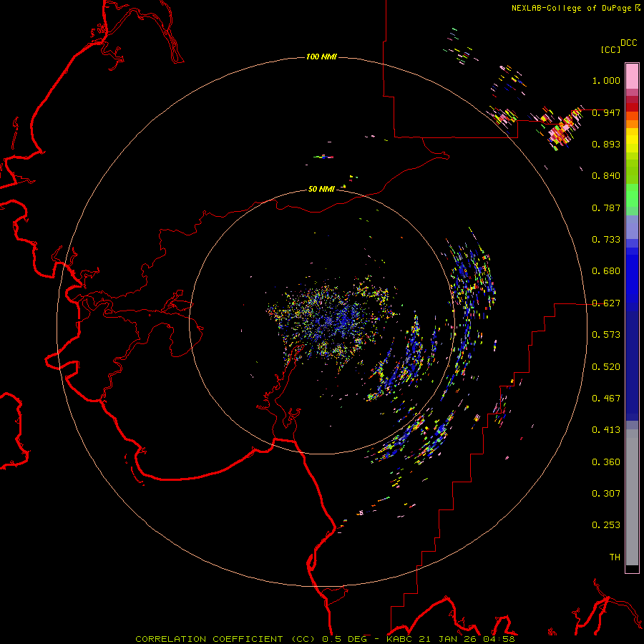Click the 0.413 legend value

point(606,430)
